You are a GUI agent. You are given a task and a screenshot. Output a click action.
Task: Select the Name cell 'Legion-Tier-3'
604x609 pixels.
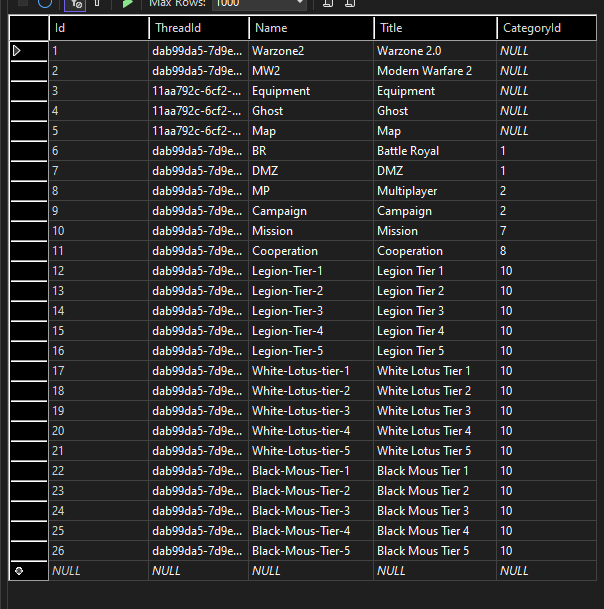click(311, 311)
